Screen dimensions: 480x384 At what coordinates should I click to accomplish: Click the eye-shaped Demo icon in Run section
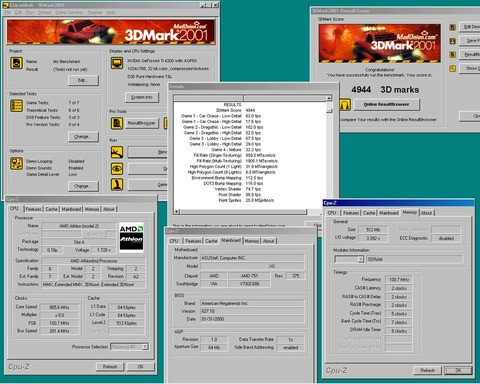[x=117, y=169]
